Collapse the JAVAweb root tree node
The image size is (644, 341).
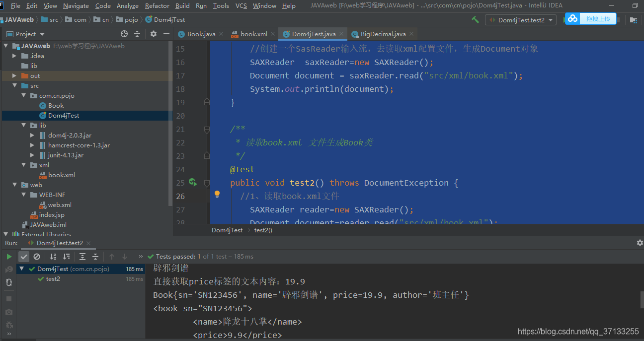(6, 46)
